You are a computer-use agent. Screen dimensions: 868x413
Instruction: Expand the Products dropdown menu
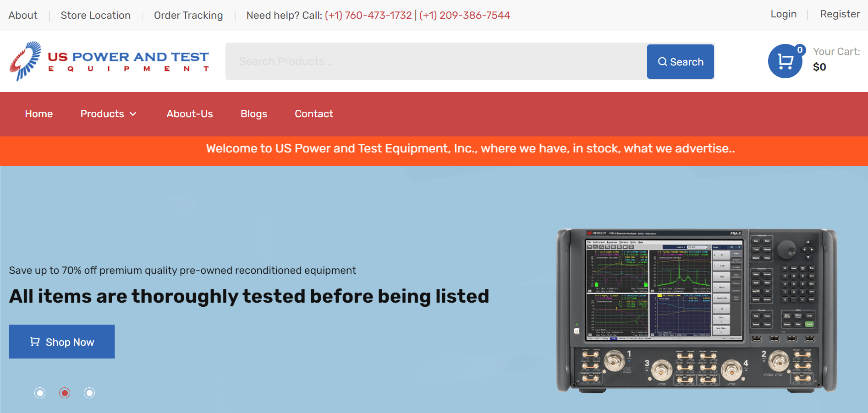click(x=102, y=114)
